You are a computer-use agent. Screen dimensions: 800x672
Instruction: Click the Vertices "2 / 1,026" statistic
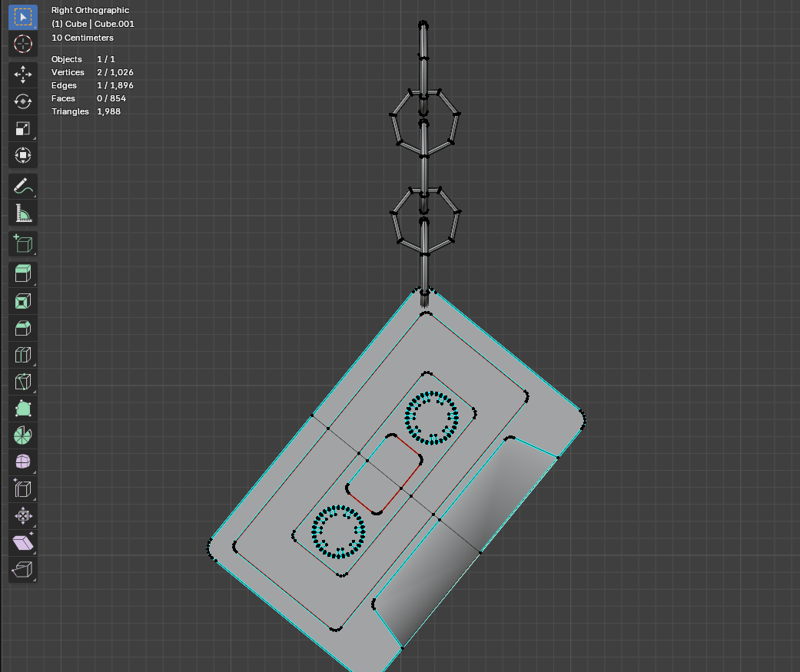click(115, 72)
